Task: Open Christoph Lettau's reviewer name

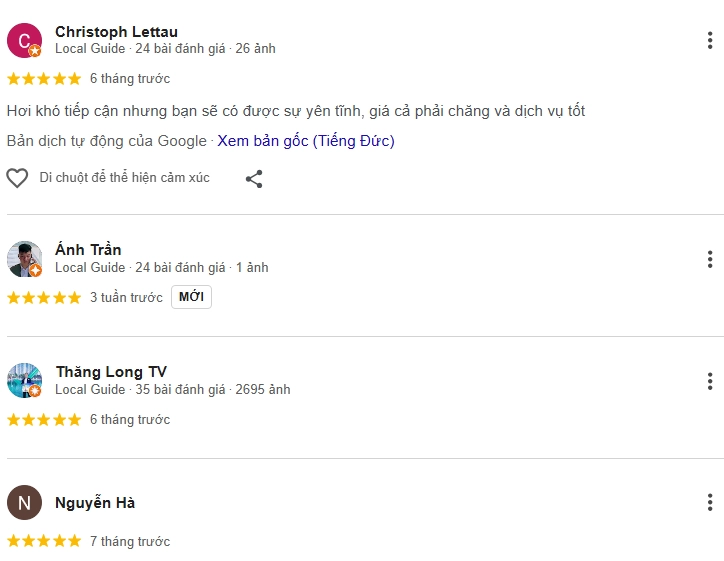Action: (116, 32)
